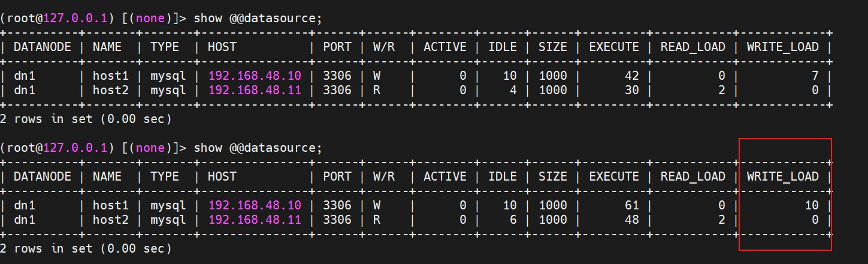This screenshot has height=264, width=868.
Task: Click the first '2 rows in set' message
Action: click(86, 119)
